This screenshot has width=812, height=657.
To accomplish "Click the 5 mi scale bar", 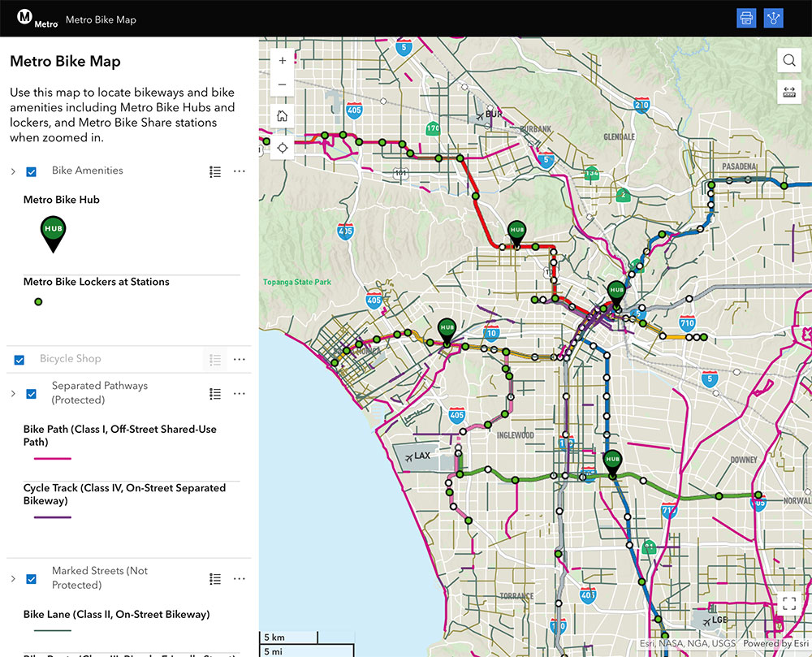I will coord(307,651).
